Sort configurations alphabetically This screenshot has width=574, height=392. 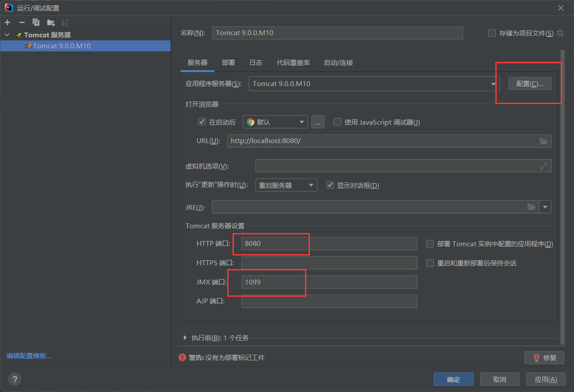[x=65, y=22]
